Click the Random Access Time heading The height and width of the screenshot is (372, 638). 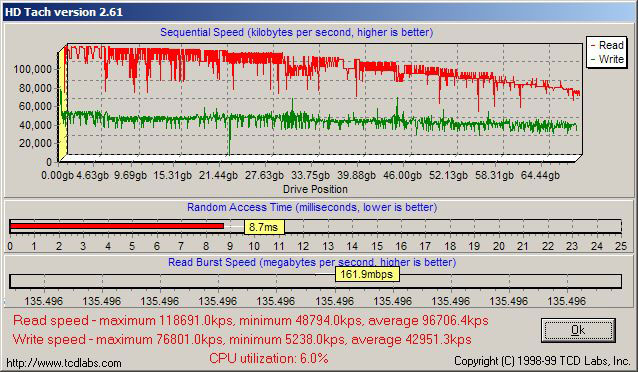coord(312,207)
